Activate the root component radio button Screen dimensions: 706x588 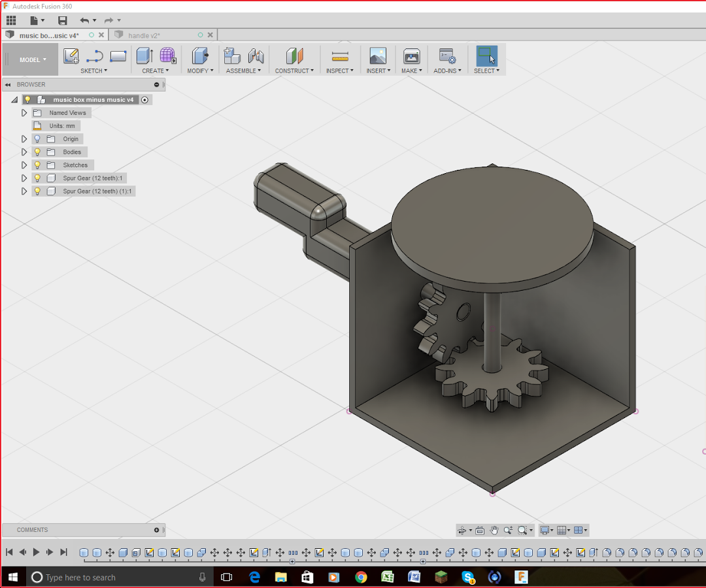145,100
